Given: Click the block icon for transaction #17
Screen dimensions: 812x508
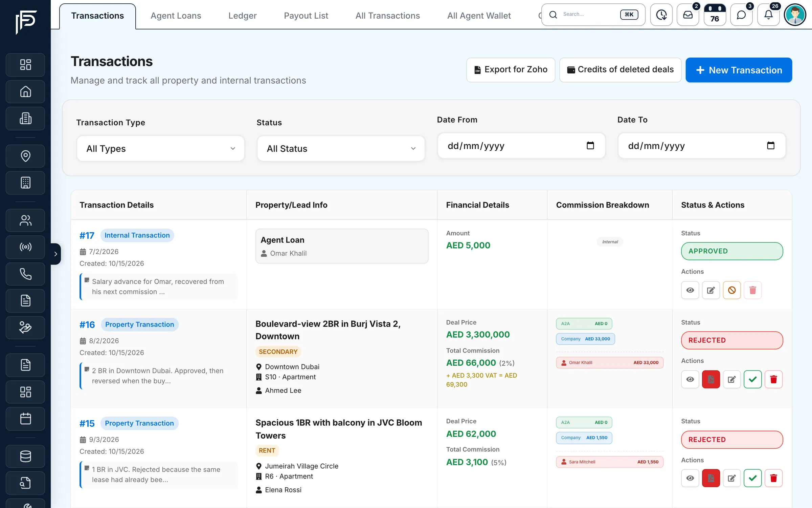Looking at the screenshot, I should point(732,290).
